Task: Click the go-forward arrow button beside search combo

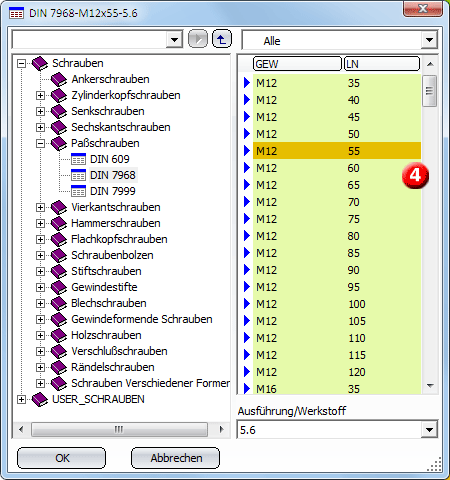Action: pyautogui.click(x=198, y=39)
